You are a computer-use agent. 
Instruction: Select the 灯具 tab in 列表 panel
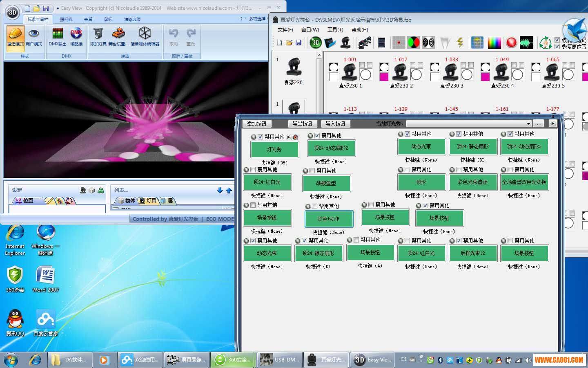(148, 201)
